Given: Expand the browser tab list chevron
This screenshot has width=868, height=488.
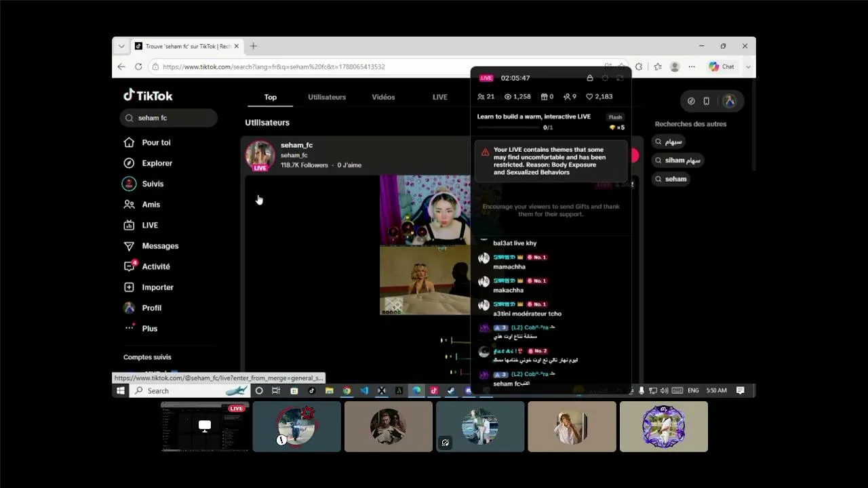Looking at the screenshot, I should [121, 46].
